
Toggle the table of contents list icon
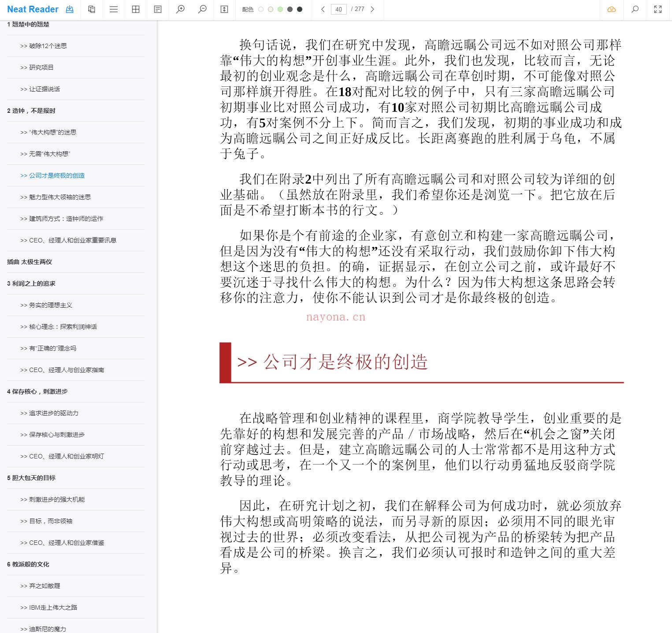coord(114,9)
